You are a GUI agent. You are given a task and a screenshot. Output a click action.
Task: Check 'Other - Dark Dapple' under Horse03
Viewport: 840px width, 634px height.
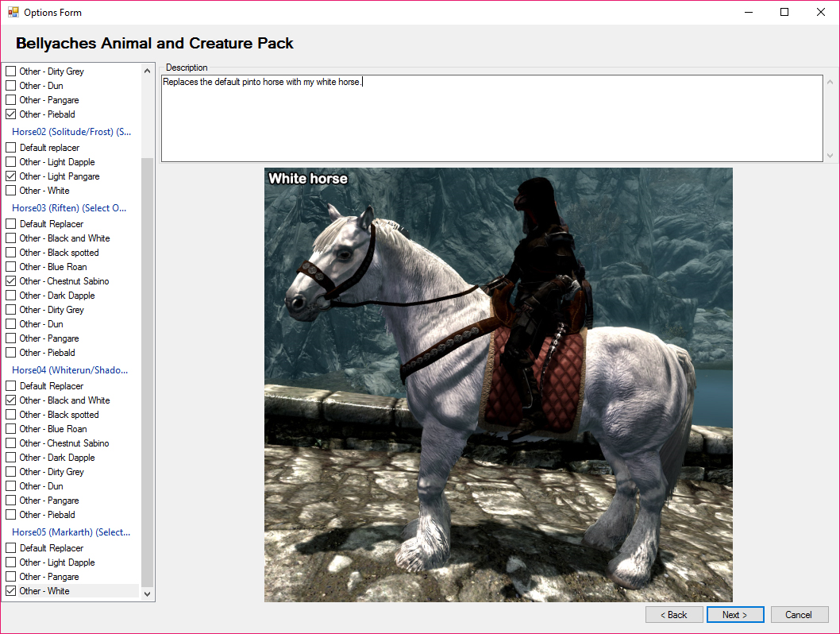click(x=10, y=296)
